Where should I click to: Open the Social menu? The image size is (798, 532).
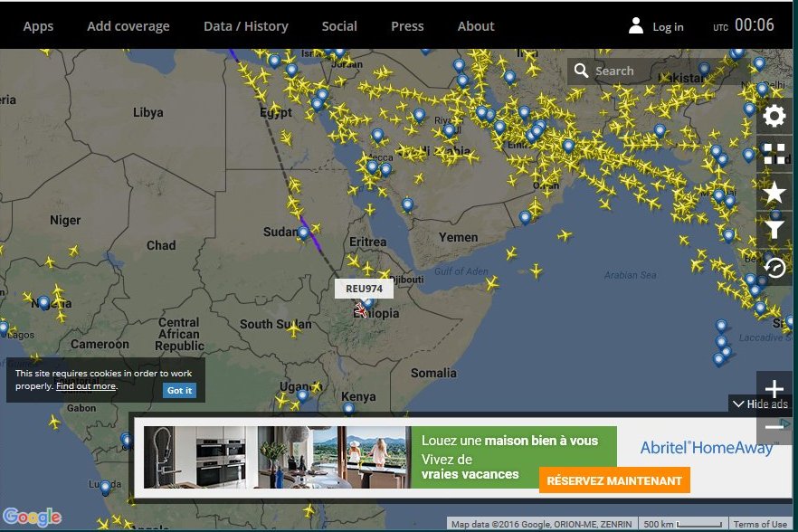tap(339, 26)
